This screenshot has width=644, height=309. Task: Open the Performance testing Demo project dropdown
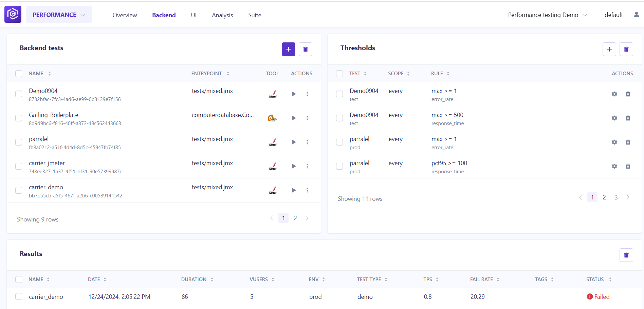pyautogui.click(x=547, y=15)
